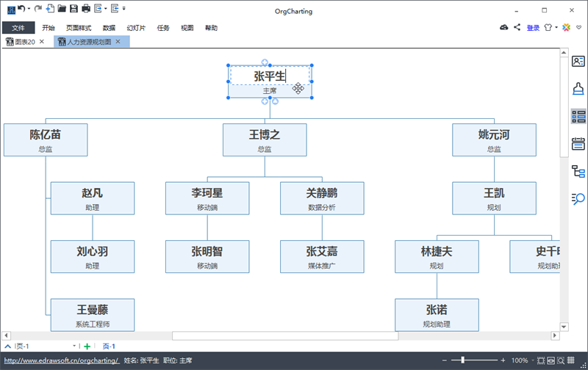
Task: Click the Save icon in quick access toolbar
Action: [x=73, y=9]
